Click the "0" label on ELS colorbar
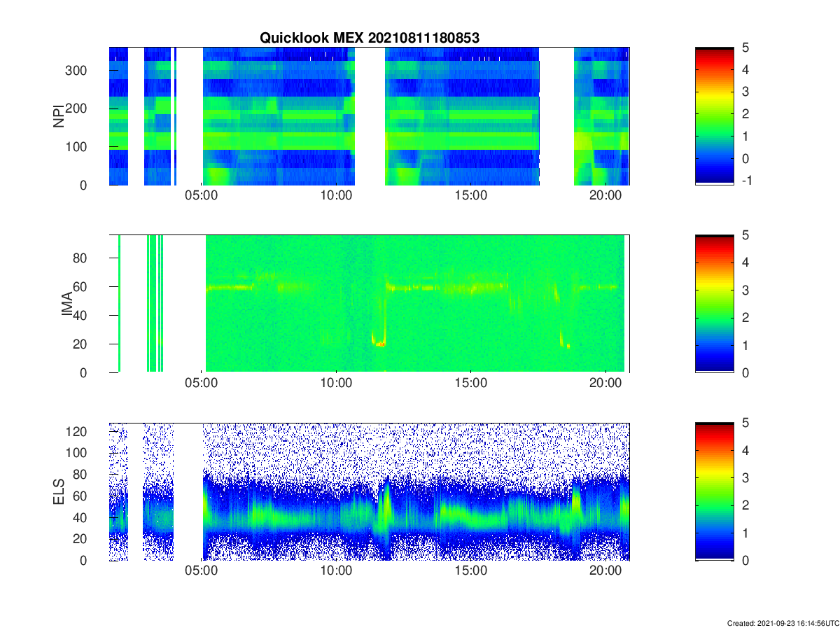Screen dimensions: 840x630 click(745, 561)
